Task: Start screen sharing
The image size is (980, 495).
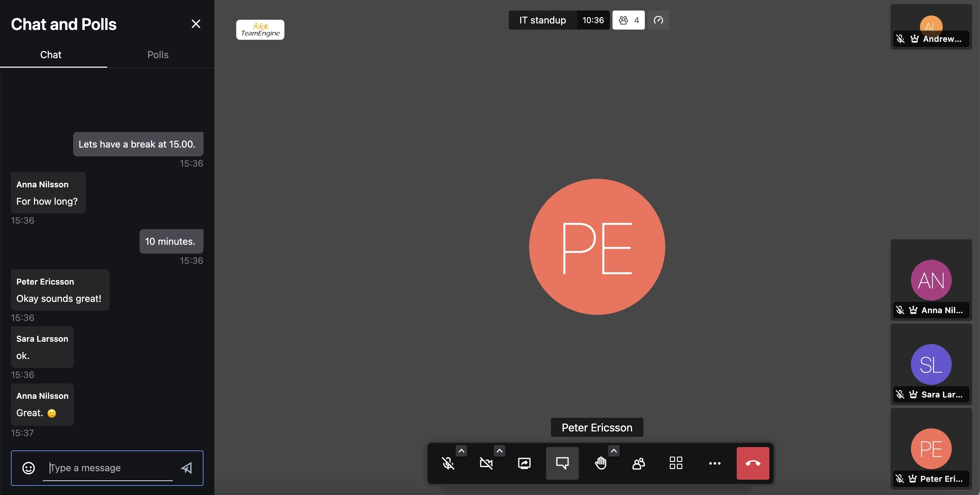Action: click(524, 463)
